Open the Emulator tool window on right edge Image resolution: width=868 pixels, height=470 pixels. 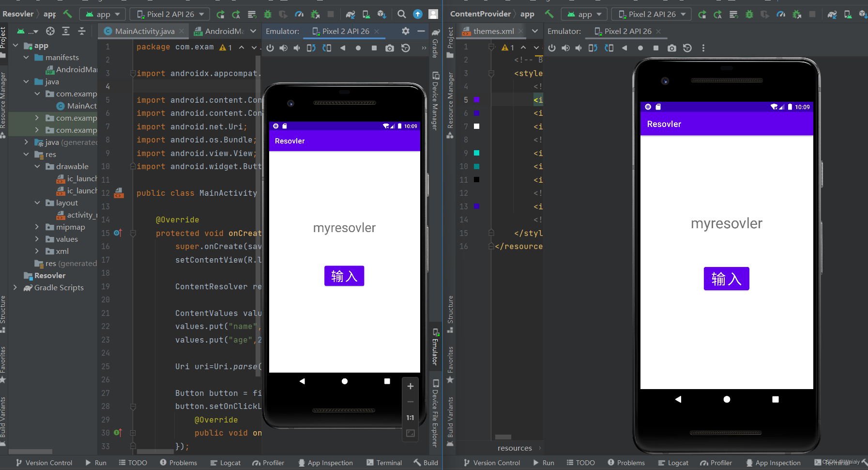point(435,349)
